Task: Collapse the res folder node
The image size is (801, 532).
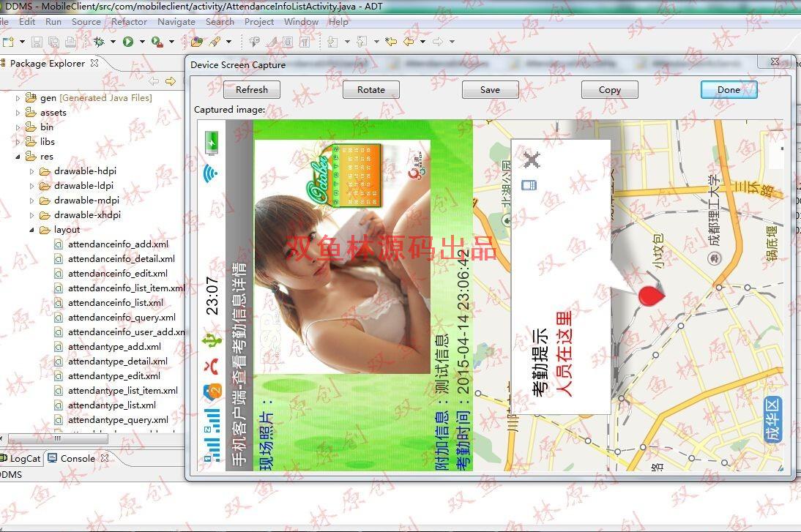Action: point(18,156)
